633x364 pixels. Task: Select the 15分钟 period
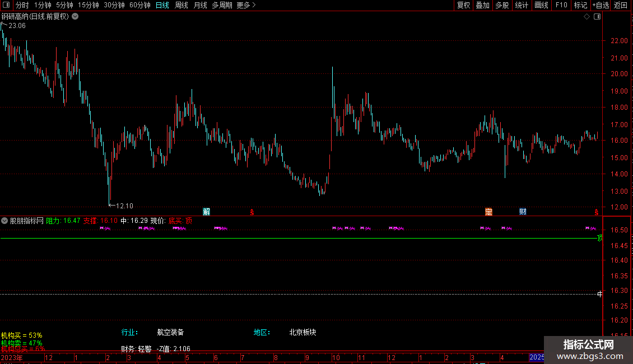click(x=88, y=5)
